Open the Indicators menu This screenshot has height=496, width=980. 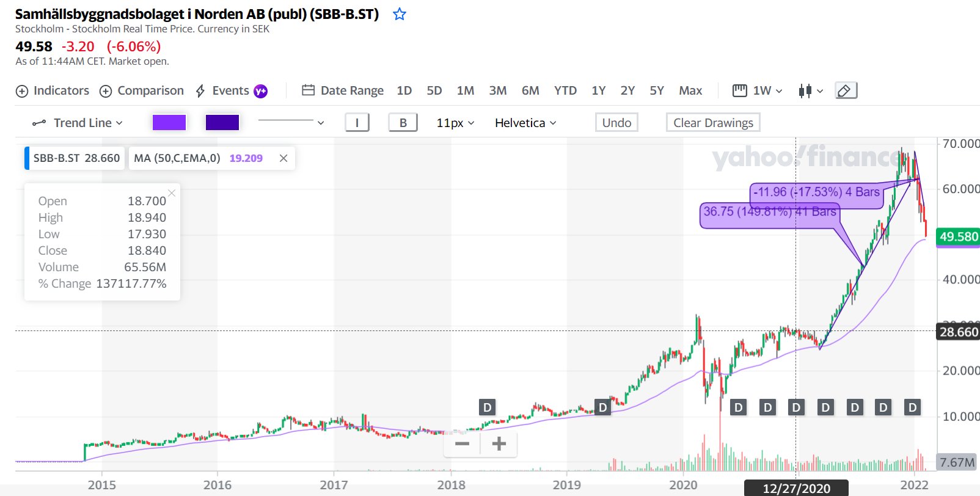click(x=53, y=91)
